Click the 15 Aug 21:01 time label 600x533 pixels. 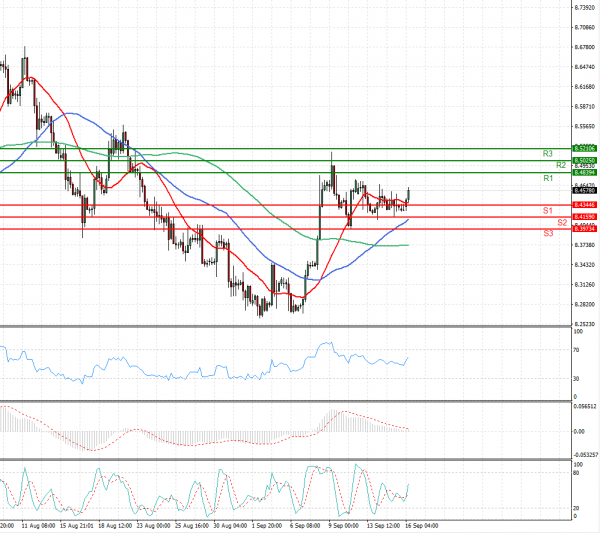(x=77, y=526)
